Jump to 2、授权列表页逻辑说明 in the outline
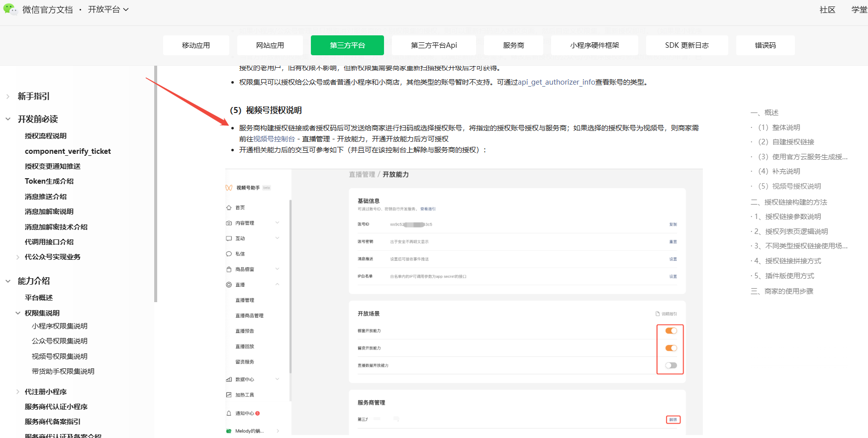The width and height of the screenshot is (868, 438). coord(791,231)
